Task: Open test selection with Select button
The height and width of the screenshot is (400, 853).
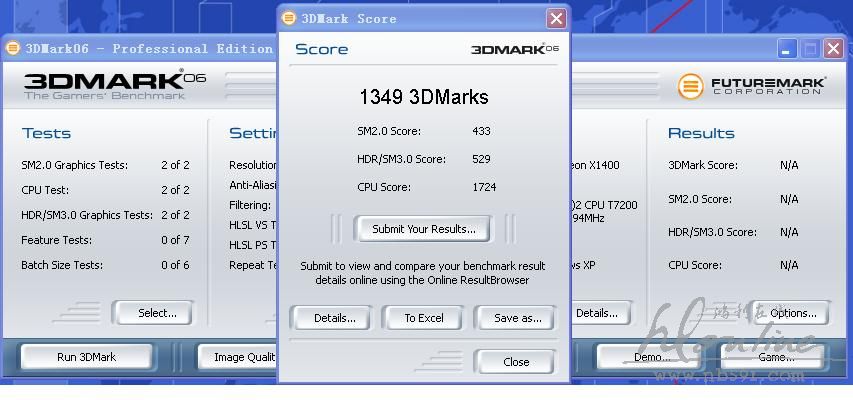Action: pos(157,313)
